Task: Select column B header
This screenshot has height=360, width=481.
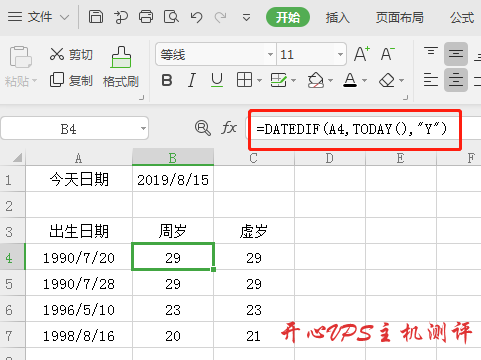Action: click(173, 158)
